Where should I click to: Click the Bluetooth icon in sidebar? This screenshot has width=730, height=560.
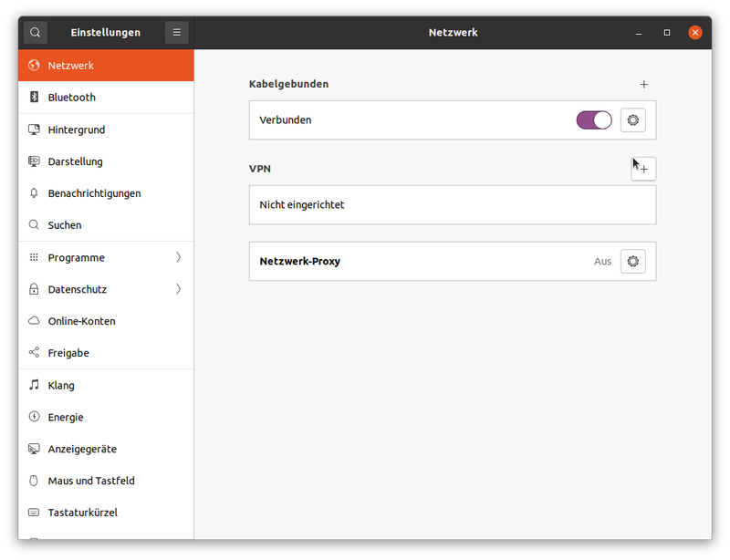pos(34,97)
